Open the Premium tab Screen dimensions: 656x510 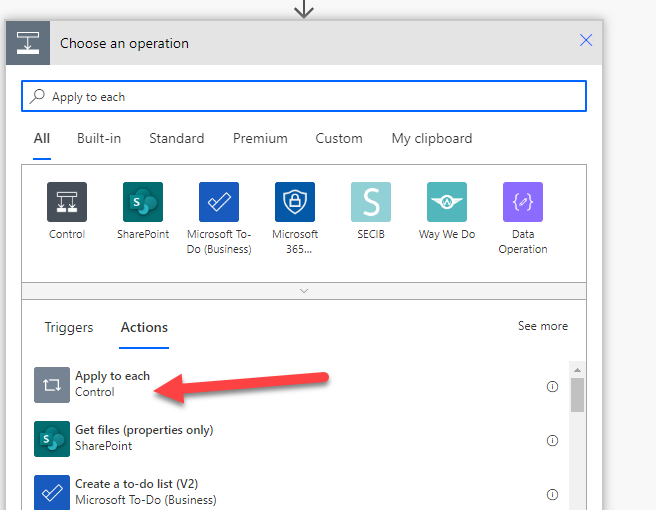[x=260, y=139]
